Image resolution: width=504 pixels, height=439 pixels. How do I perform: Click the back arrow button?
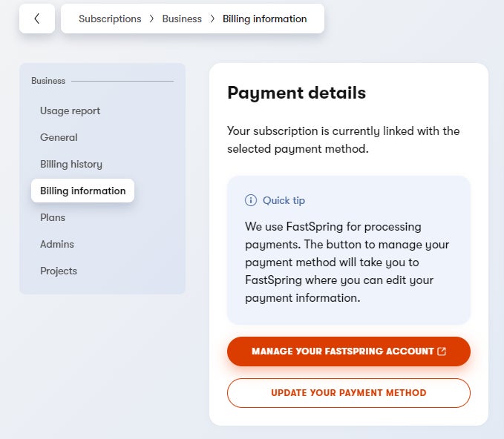tap(37, 19)
